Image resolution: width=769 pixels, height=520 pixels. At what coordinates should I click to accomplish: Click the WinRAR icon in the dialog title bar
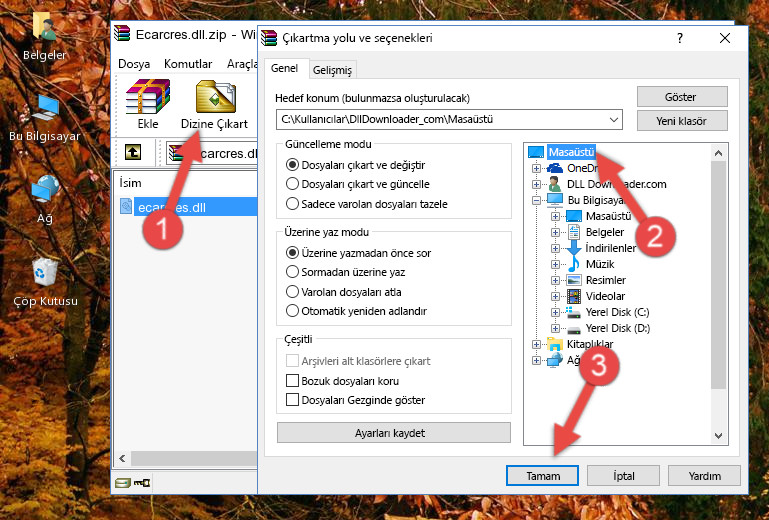269,38
